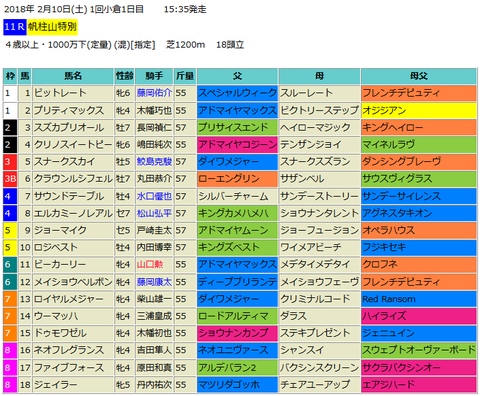Select horse name ビットレート
Screen dimensions: 480x396
coord(60,93)
